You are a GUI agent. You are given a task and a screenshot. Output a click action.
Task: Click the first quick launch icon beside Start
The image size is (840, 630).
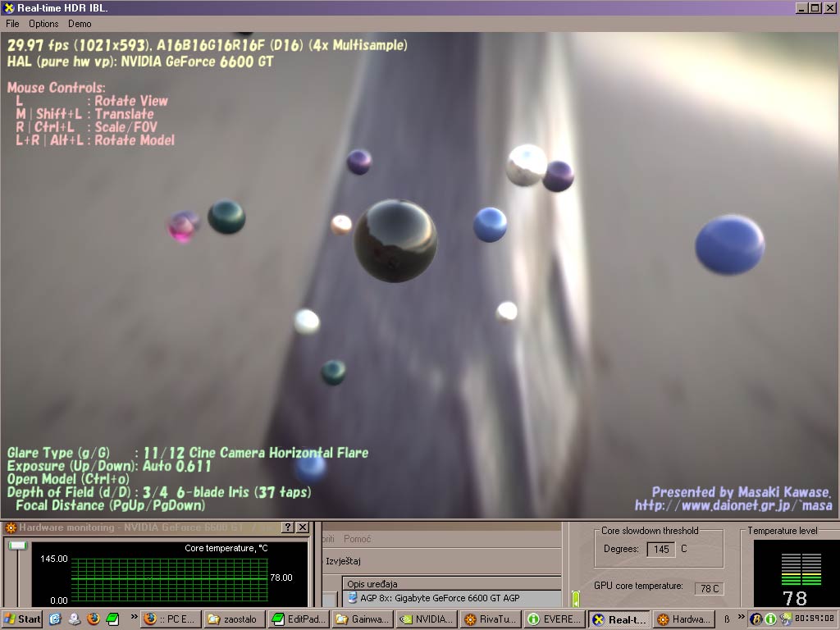pos(56,619)
